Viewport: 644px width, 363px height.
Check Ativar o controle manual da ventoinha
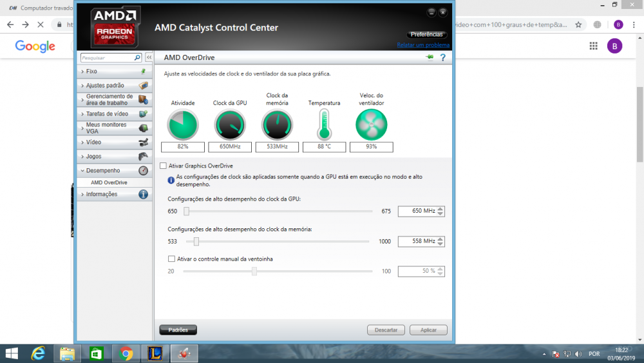coord(171,259)
